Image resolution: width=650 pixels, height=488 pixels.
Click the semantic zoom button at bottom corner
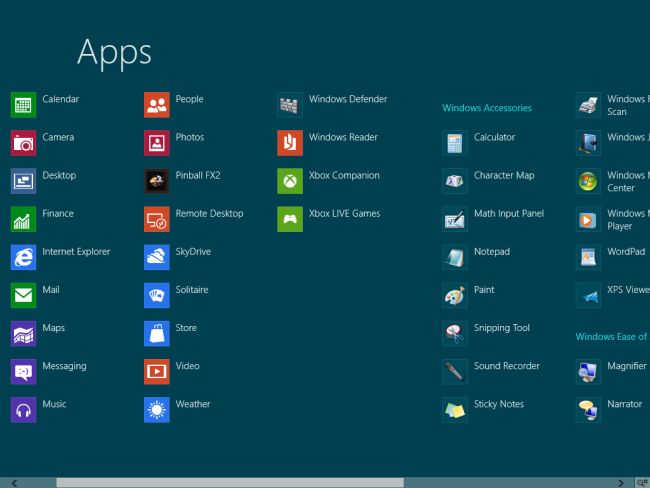(x=643, y=483)
